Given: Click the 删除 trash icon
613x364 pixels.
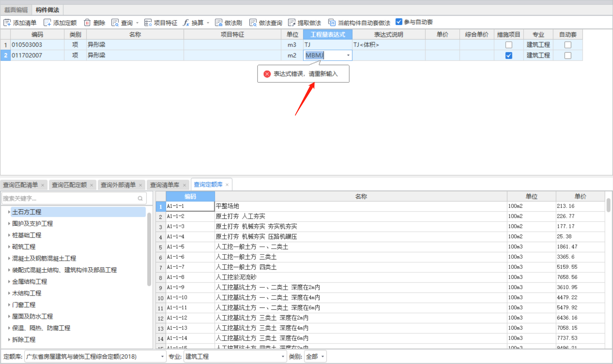Looking at the screenshot, I should click(87, 23).
